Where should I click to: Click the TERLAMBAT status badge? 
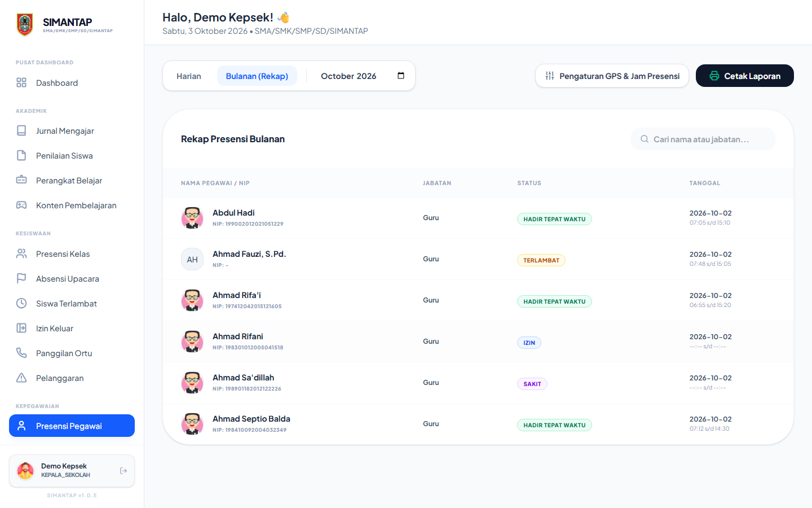(x=541, y=260)
